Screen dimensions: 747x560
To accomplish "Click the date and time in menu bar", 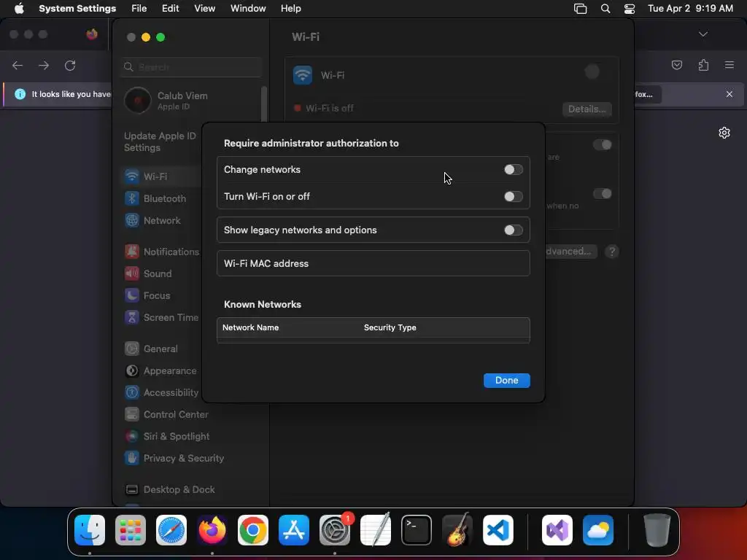I will tap(690, 9).
